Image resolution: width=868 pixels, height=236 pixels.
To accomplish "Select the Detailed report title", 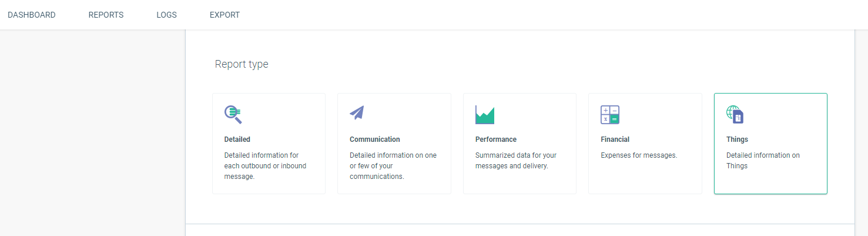I will click(x=237, y=139).
